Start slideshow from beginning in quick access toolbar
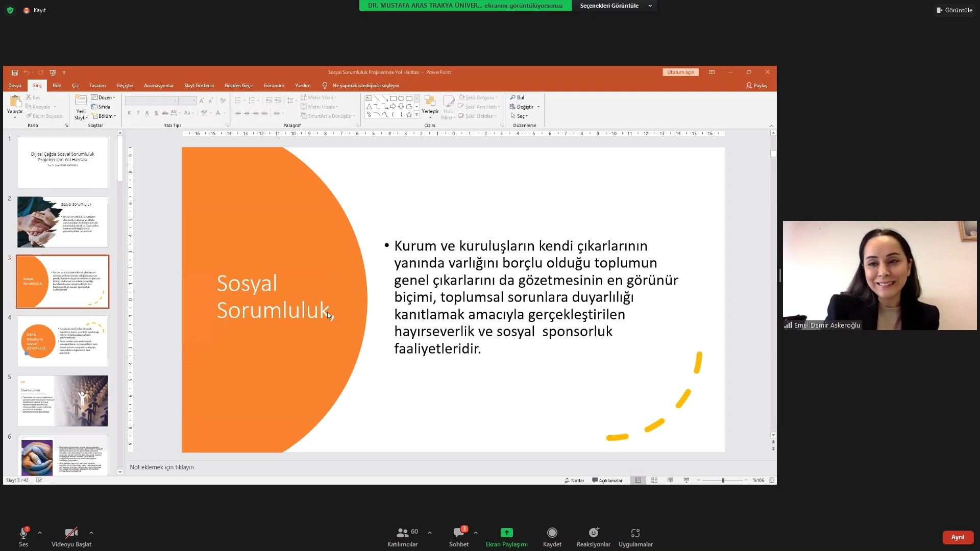This screenshot has width=980, height=551. (53, 72)
